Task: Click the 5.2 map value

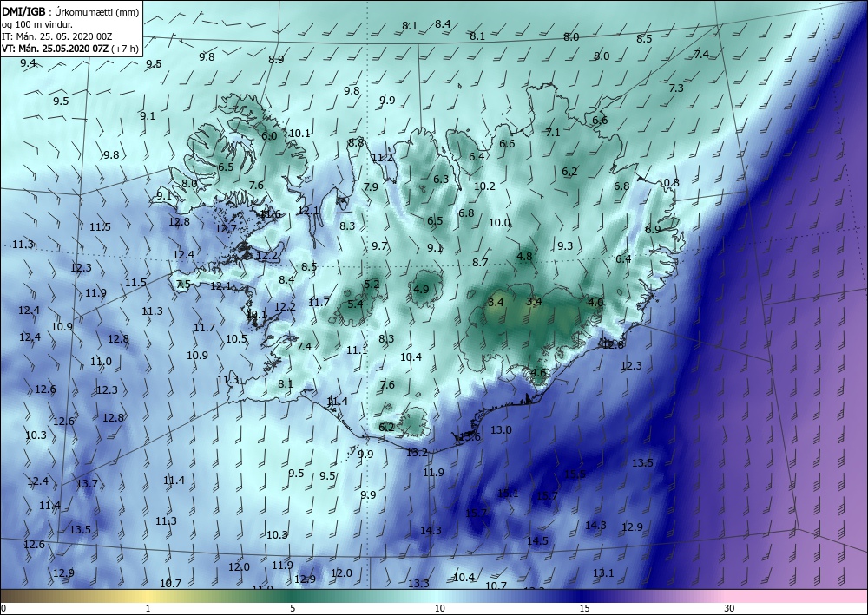Action: point(372,285)
